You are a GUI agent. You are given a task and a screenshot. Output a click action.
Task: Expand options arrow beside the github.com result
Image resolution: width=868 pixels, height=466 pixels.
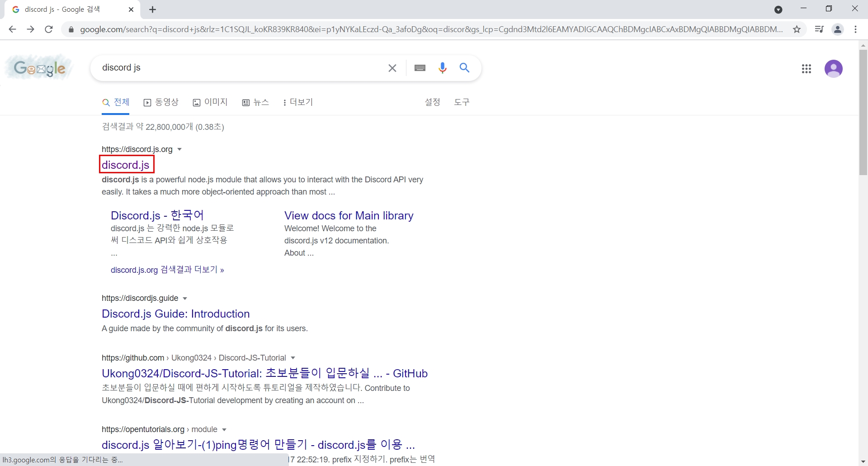[x=293, y=358]
